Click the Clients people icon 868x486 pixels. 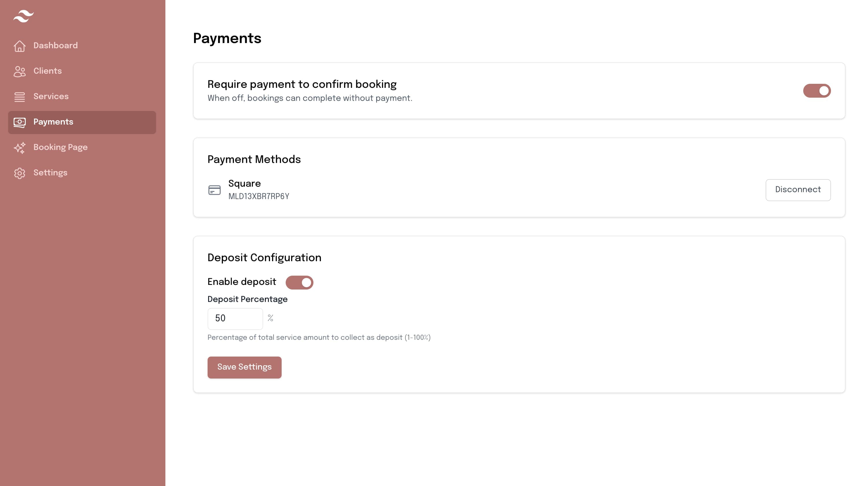coord(20,71)
